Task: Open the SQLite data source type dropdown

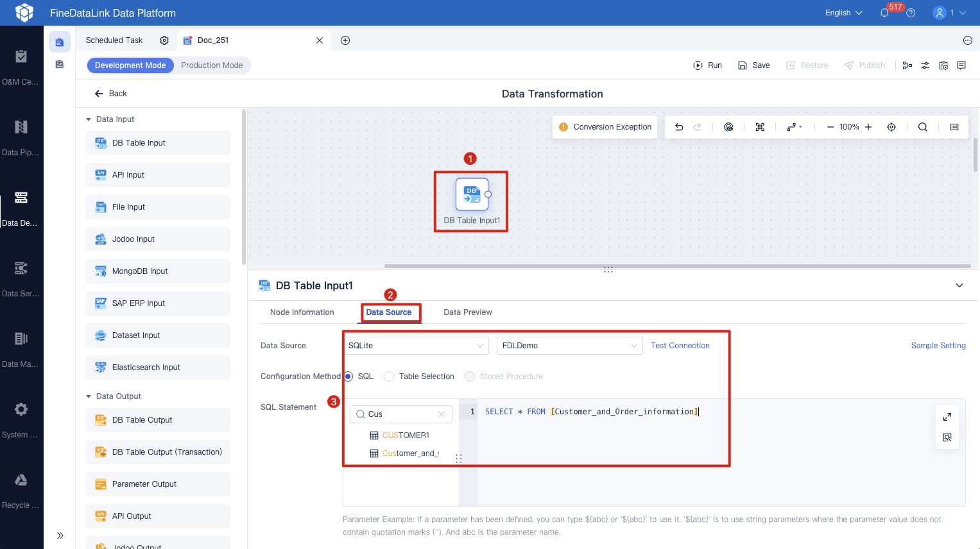Action: coord(416,346)
